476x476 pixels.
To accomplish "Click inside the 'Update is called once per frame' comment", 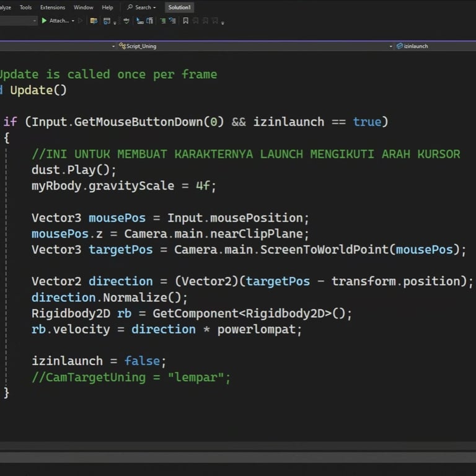I will (x=108, y=74).
